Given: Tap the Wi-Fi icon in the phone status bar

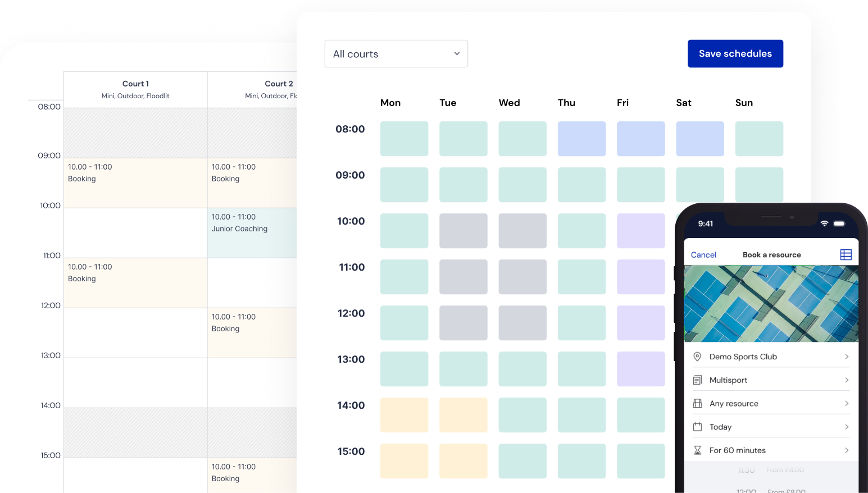Looking at the screenshot, I should pos(824,223).
